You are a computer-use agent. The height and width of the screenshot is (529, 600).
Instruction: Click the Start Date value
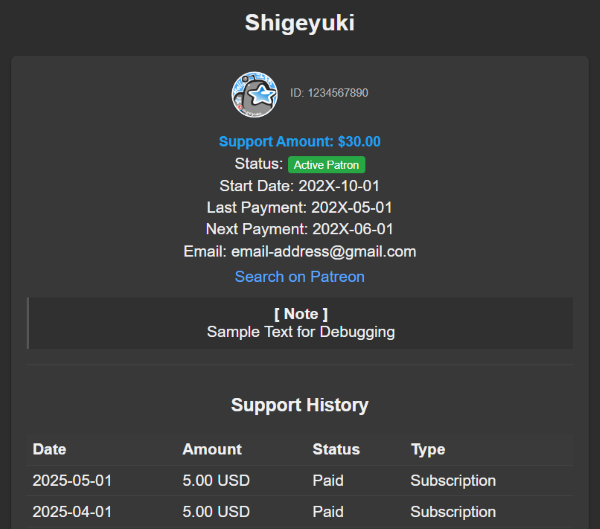339,186
